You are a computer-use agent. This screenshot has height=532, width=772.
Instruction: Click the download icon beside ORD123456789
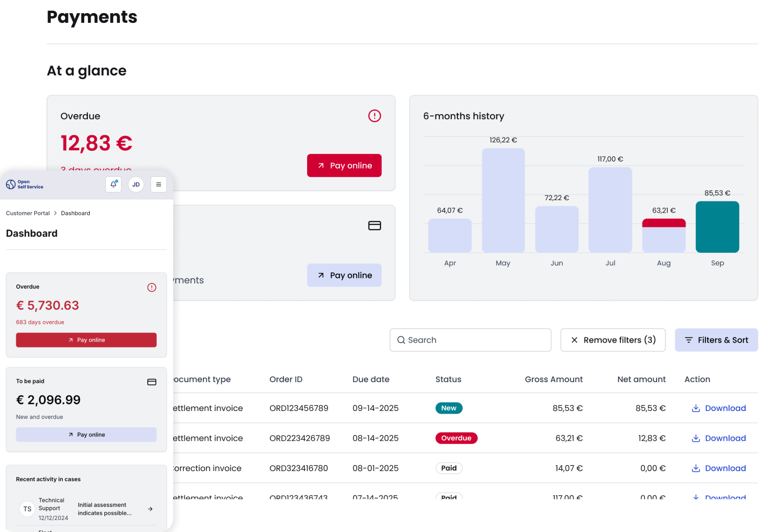(x=696, y=408)
